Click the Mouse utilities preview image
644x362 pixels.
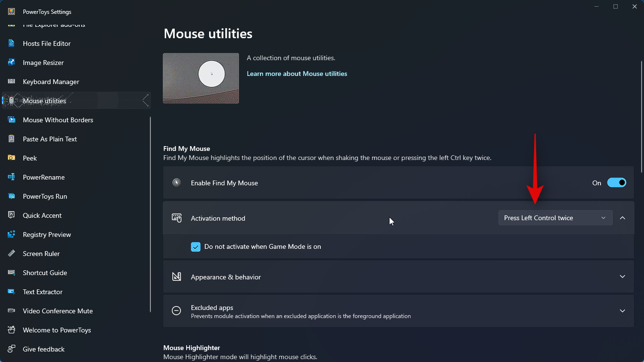pos(201,78)
